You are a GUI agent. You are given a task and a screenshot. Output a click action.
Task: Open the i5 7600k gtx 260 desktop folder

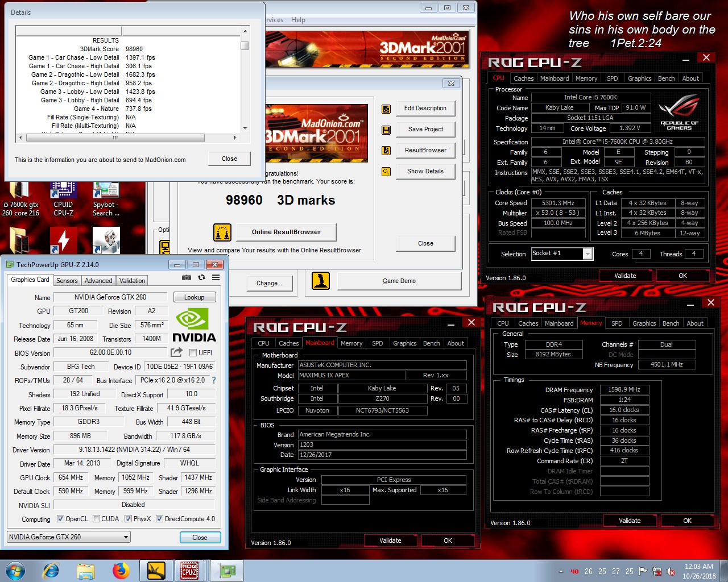click(x=20, y=199)
